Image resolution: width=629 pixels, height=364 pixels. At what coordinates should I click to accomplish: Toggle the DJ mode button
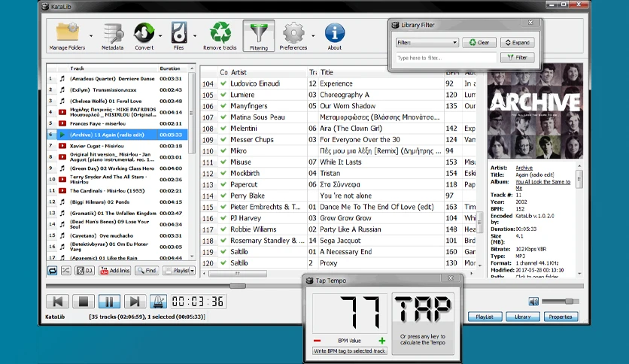[x=84, y=271]
